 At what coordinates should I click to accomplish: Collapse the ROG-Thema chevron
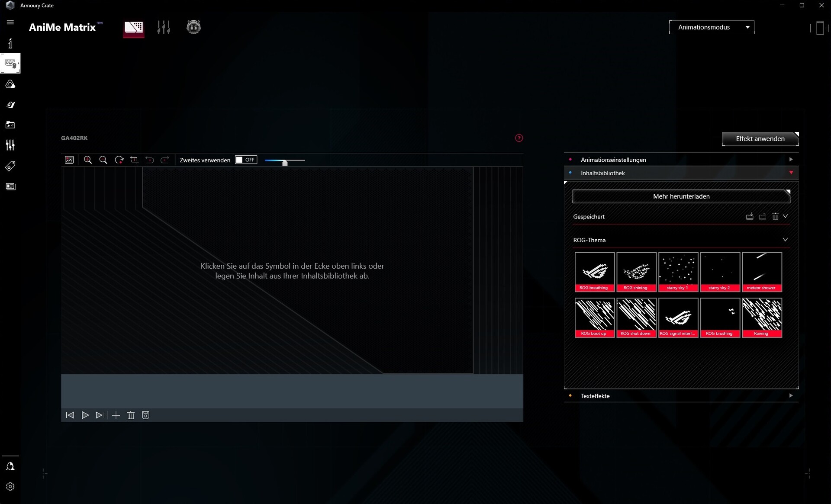pos(785,240)
